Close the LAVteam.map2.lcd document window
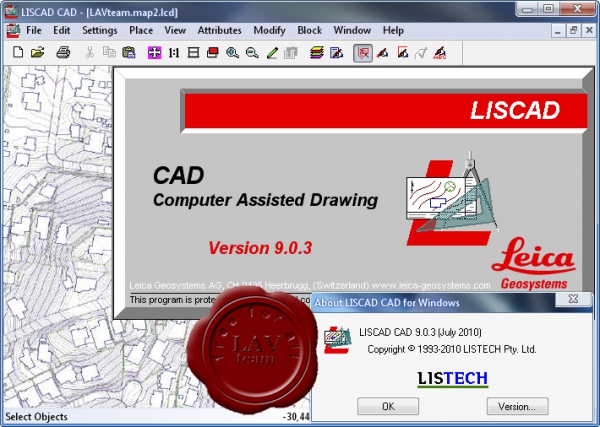The width and height of the screenshot is (600, 427). (x=589, y=30)
